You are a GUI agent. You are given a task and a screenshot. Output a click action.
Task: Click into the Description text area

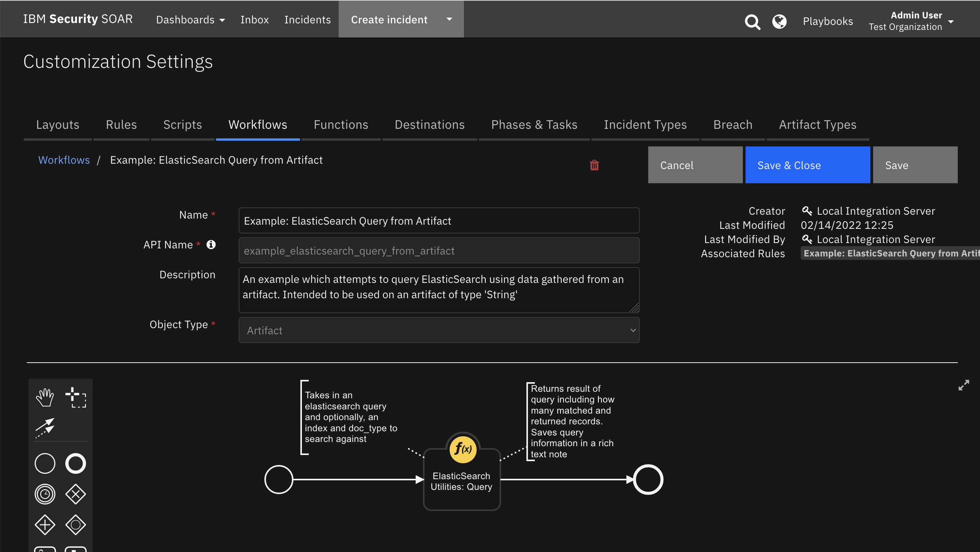pyautogui.click(x=439, y=290)
